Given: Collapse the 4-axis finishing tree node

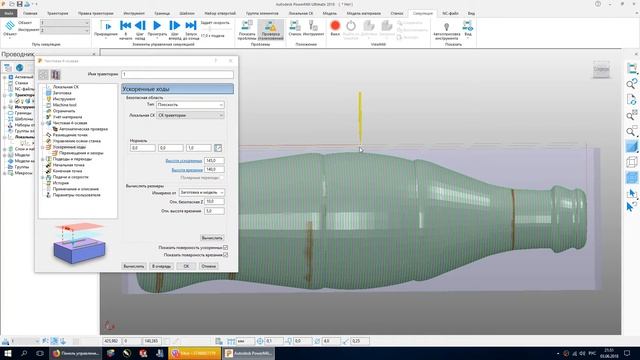Looking at the screenshot, I should pyautogui.click(x=43, y=123).
